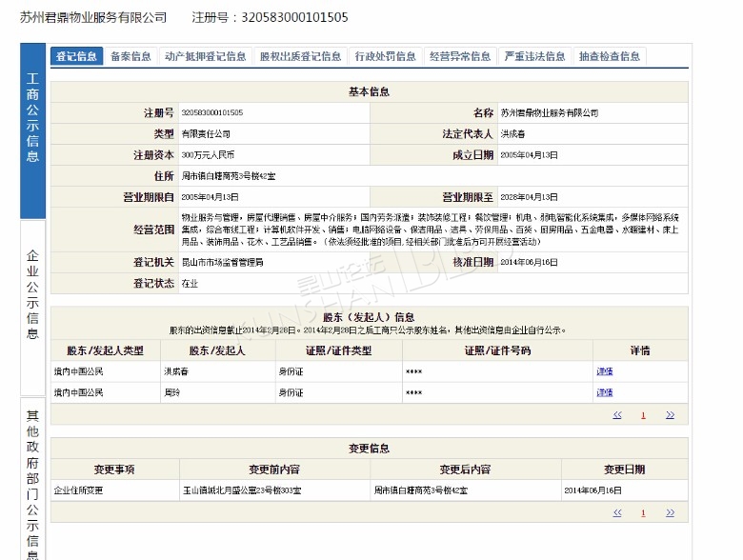
Task: Click the 住所 address value
Action: tap(229, 176)
